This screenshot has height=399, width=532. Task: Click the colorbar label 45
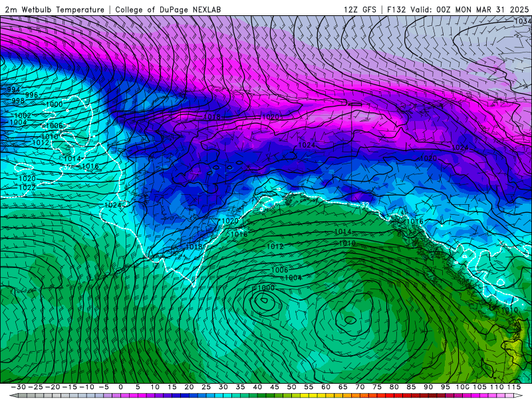[275, 387]
